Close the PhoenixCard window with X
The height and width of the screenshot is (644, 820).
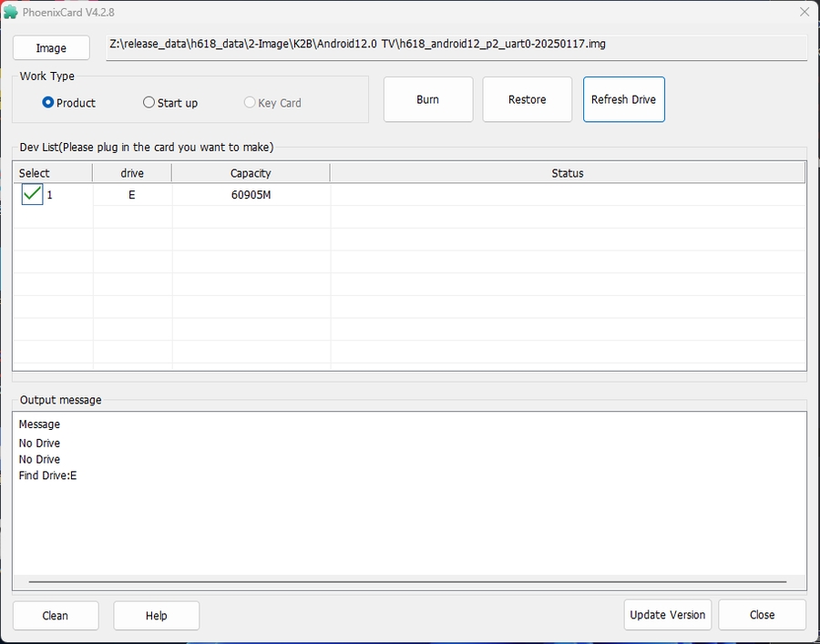coord(804,12)
